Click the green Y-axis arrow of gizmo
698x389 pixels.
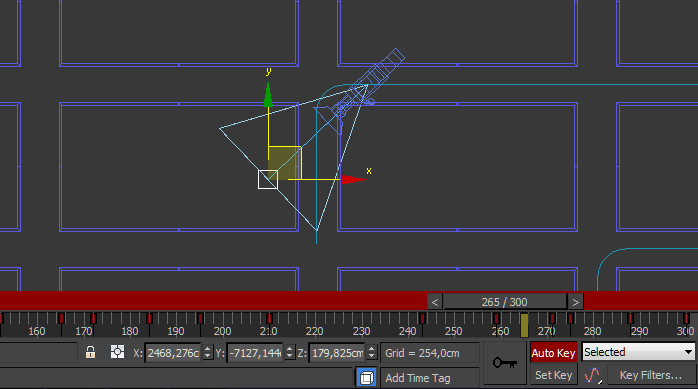(268, 94)
